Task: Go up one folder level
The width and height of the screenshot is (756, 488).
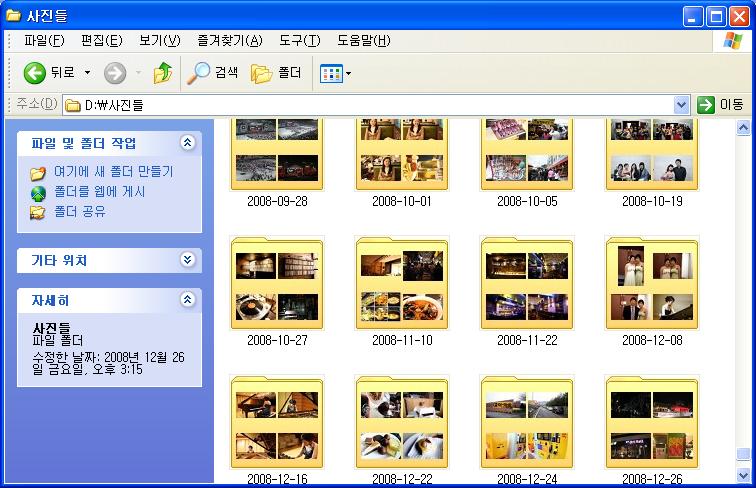Action: 163,73
